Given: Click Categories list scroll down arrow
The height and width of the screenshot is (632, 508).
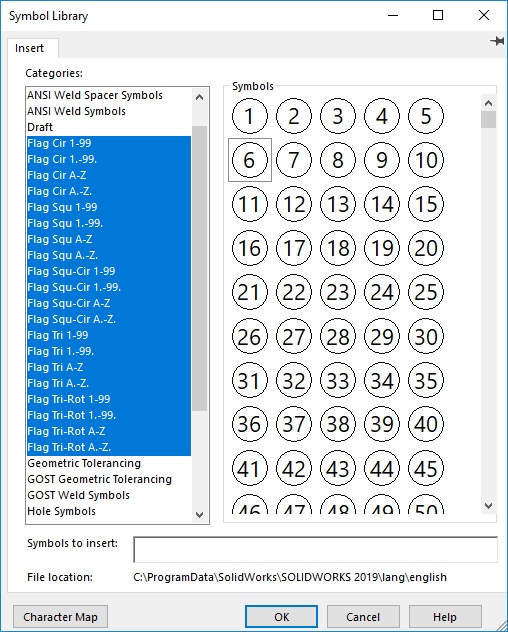Looking at the screenshot, I should [200, 514].
